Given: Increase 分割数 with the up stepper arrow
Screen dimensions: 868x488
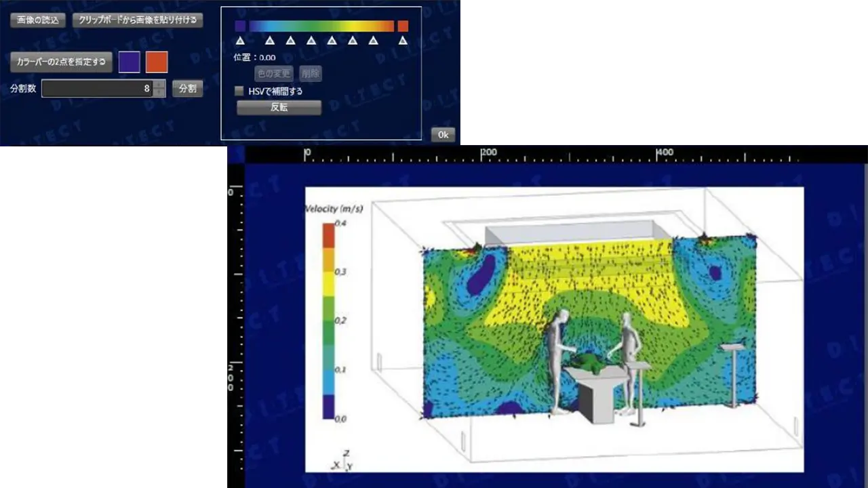Looking at the screenshot, I should pyautogui.click(x=159, y=85).
